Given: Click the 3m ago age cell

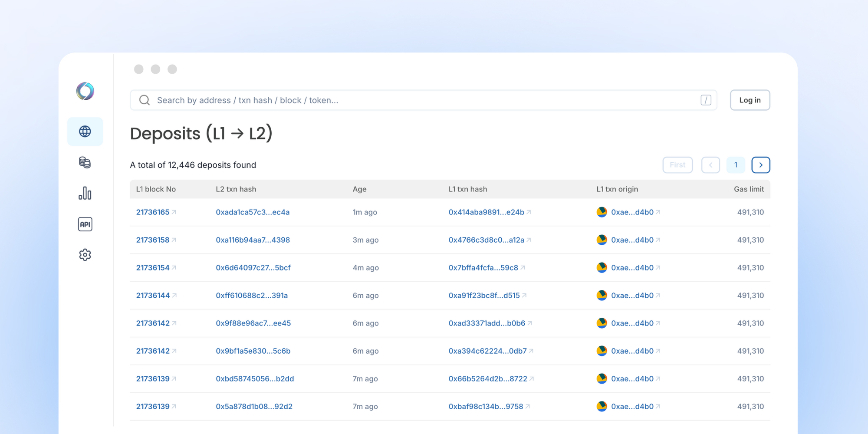Looking at the screenshot, I should click(365, 240).
